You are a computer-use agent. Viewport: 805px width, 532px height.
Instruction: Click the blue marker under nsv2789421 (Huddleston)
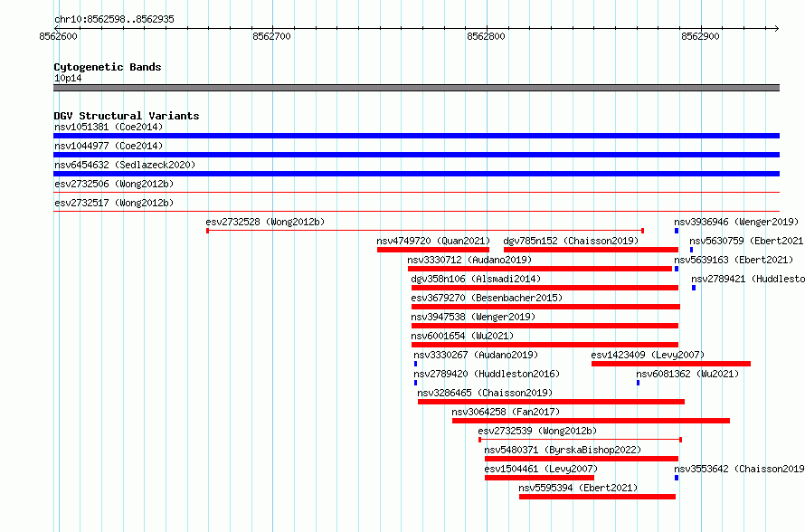tap(694, 288)
